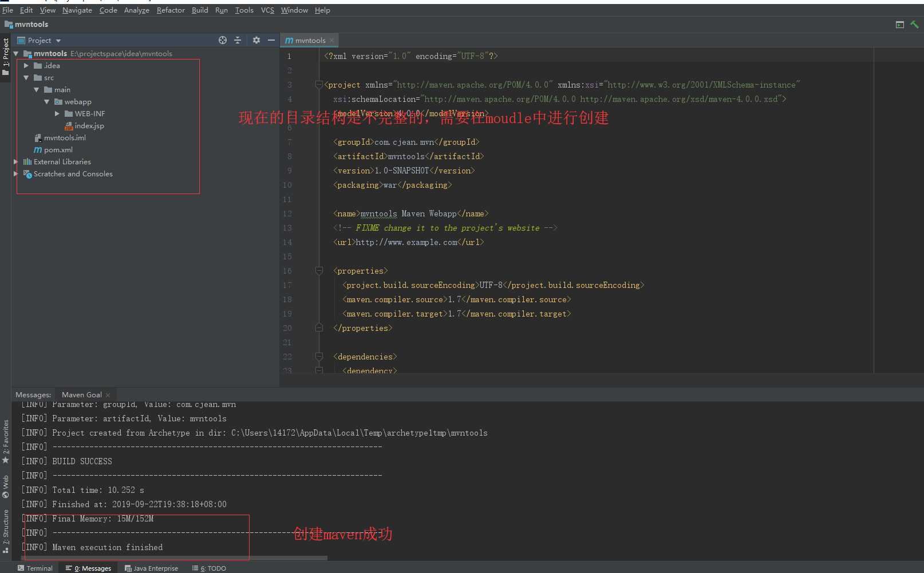
Task: Click the run configuration box icon beside the hammer
Action: [x=900, y=25]
